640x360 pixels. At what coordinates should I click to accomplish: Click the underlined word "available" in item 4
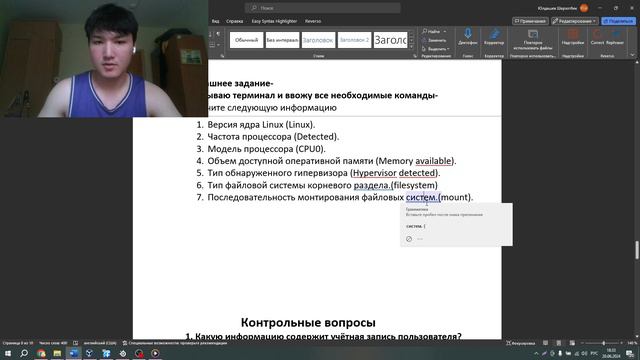(x=433, y=161)
